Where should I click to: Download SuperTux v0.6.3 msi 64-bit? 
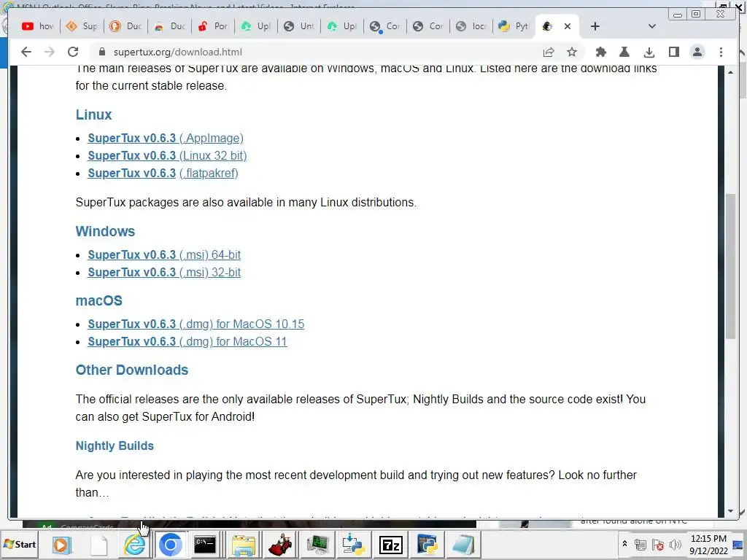164,254
